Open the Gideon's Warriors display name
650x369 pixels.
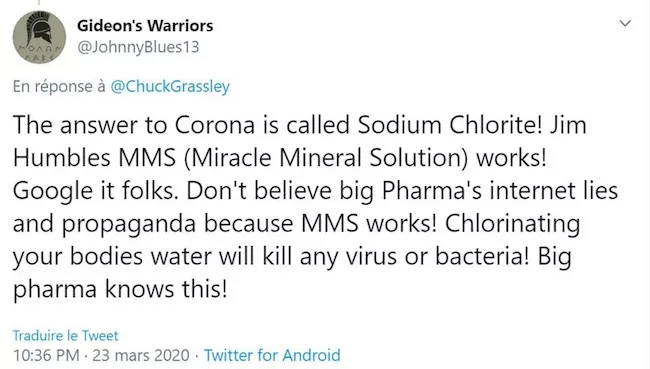(x=145, y=26)
